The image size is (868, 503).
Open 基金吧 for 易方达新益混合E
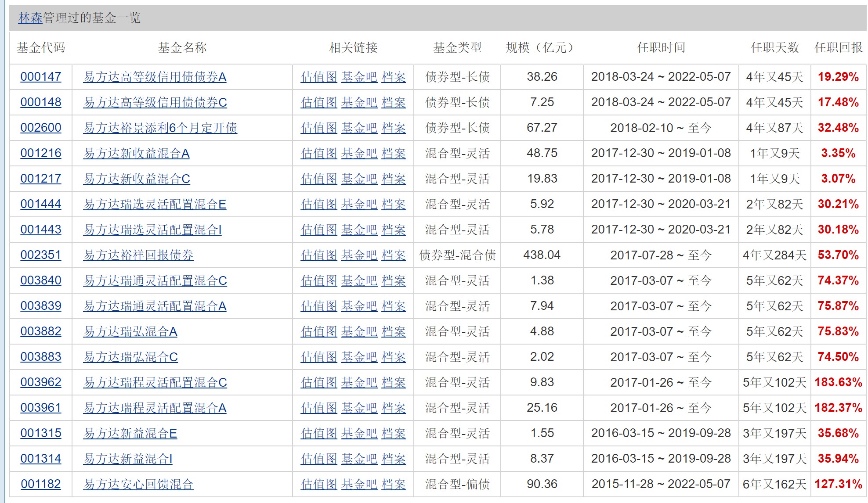click(359, 433)
